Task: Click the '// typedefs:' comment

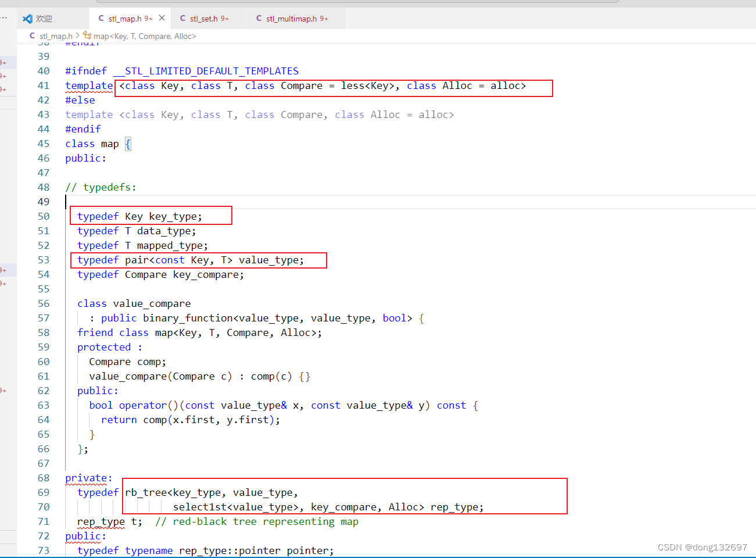Action: pos(101,187)
